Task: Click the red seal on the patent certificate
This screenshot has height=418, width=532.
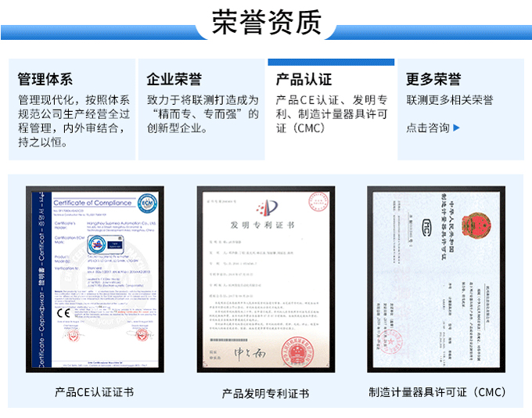Action: point(294,350)
